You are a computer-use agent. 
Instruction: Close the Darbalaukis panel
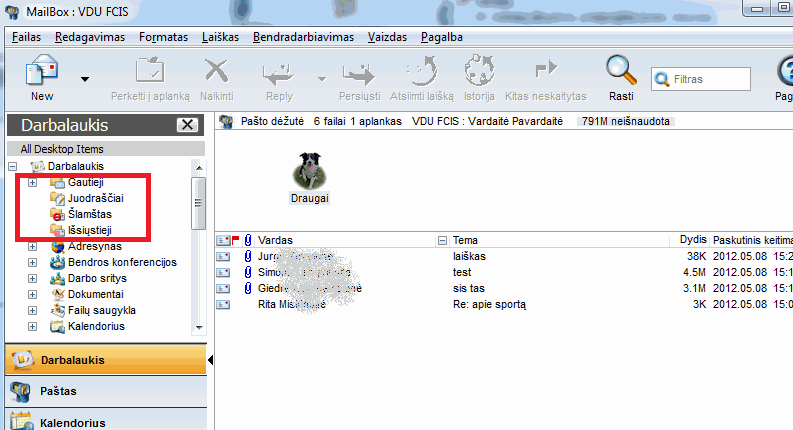click(186, 125)
